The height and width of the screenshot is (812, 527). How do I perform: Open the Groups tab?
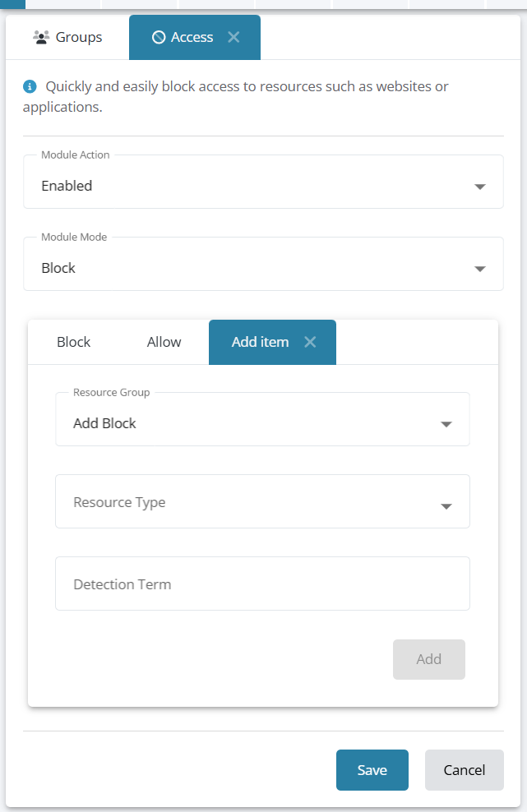point(79,37)
